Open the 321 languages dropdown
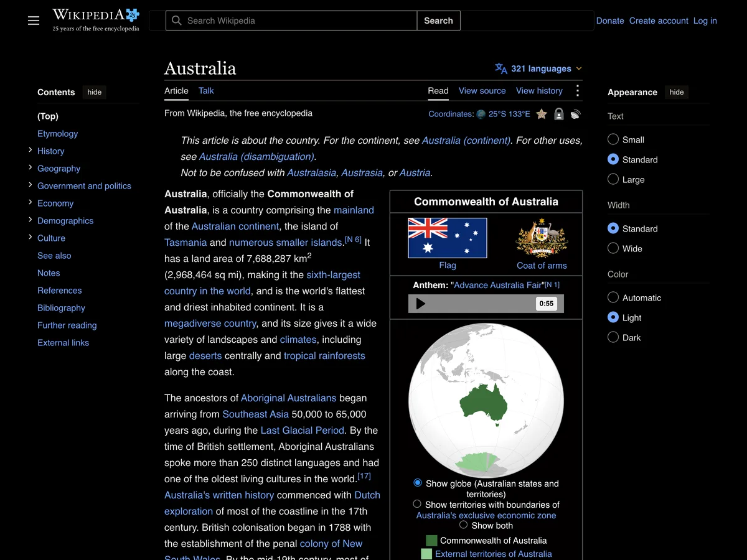Image resolution: width=747 pixels, height=560 pixels. tap(538, 68)
